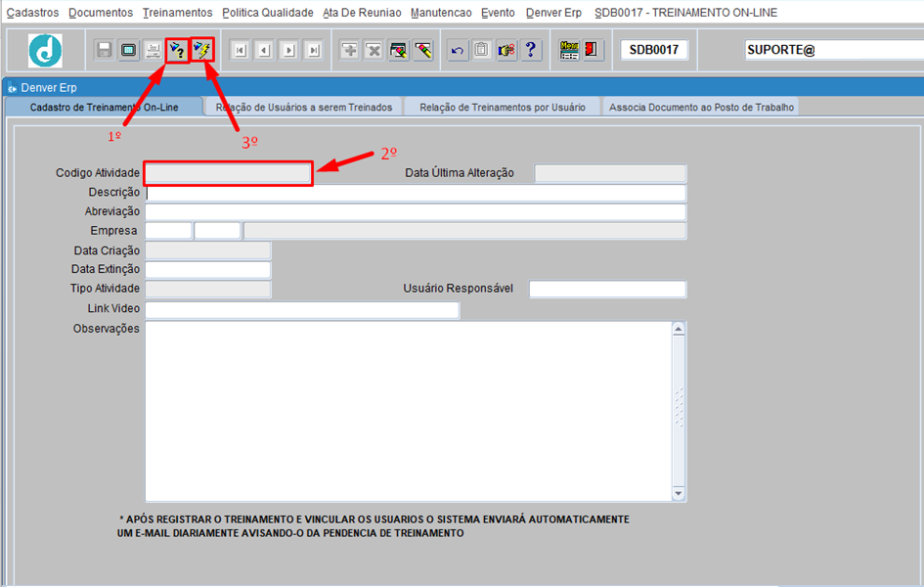The height and width of the screenshot is (587, 924).
Task: Click the Delete Record X icon
Action: tap(374, 50)
